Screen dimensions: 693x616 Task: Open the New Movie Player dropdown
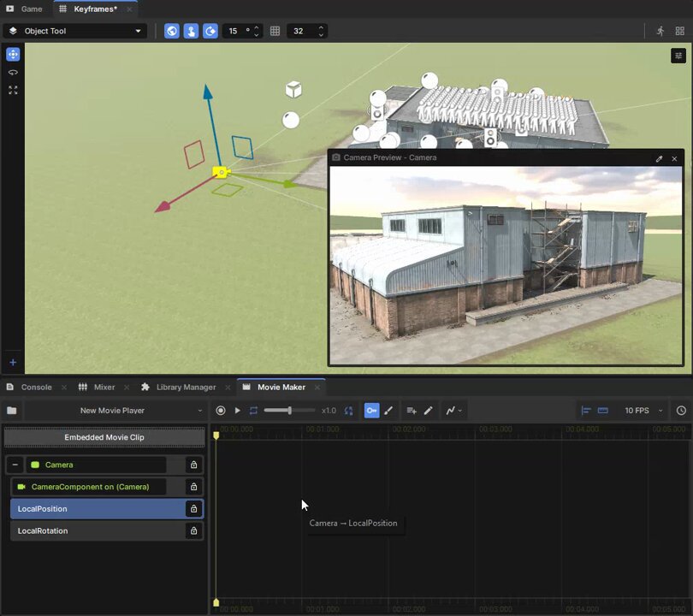tap(115, 411)
